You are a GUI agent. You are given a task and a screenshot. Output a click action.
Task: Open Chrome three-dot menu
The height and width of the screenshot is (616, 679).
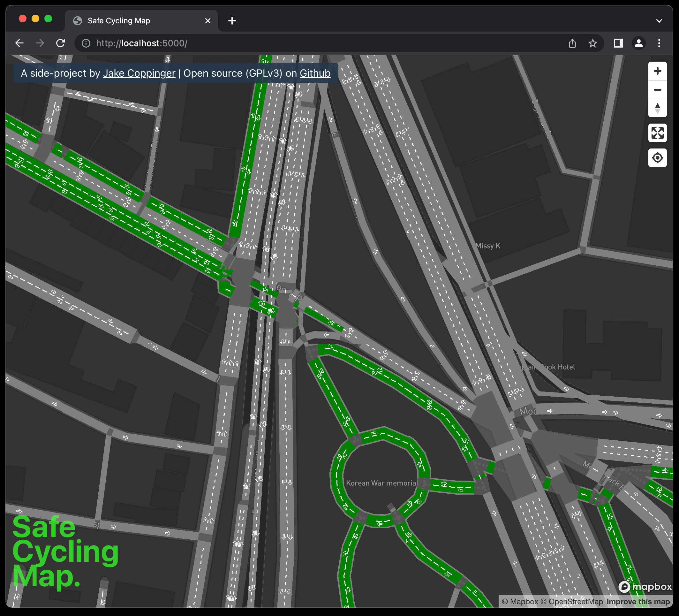pyautogui.click(x=659, y=43)
